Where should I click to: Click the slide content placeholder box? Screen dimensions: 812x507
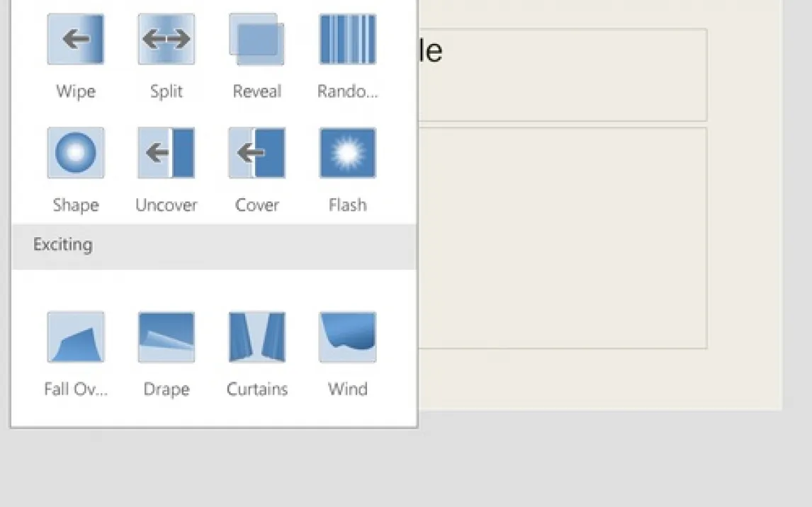[563, 238]
